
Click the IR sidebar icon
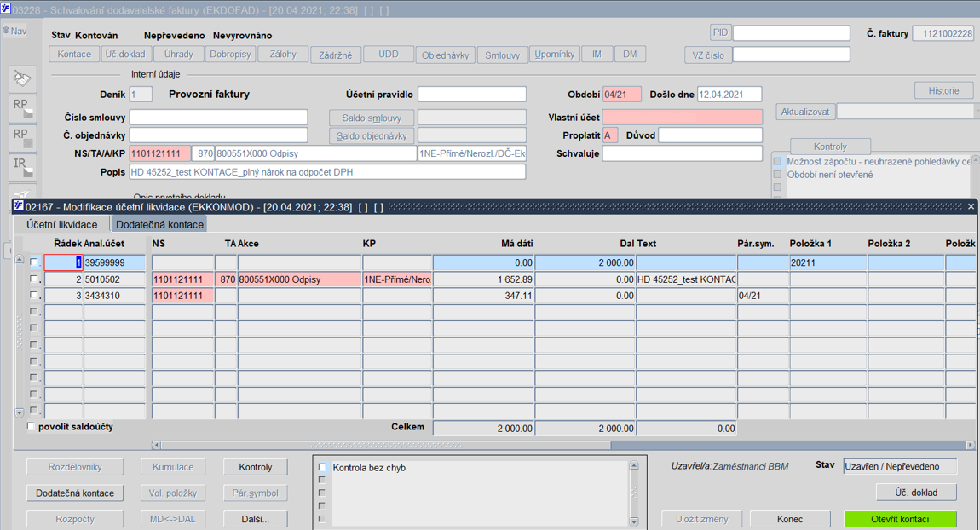pyautogui.click(x=22, y=168)
